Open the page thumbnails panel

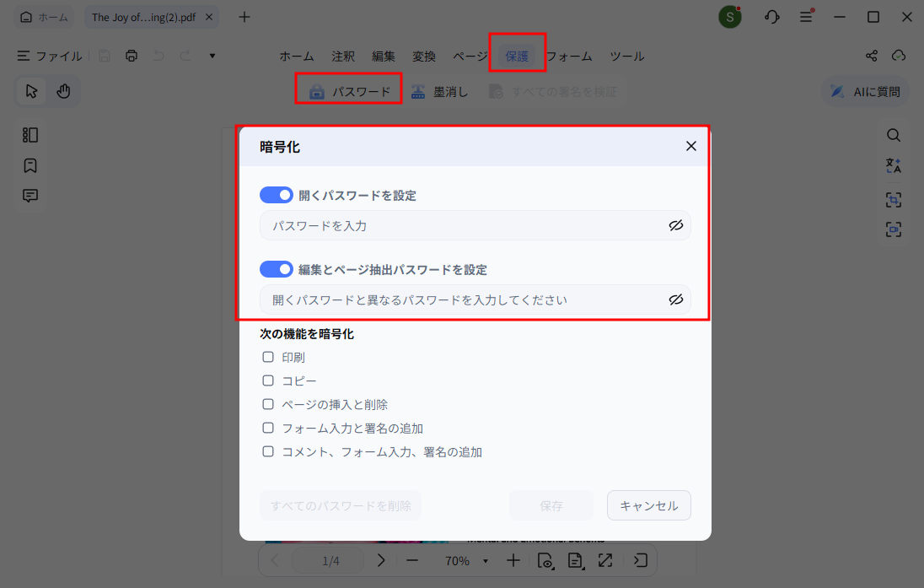tap(30, 134)
